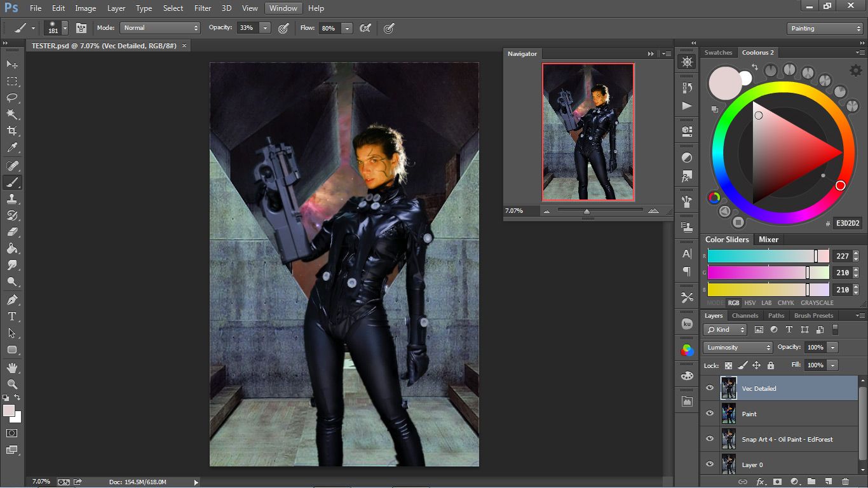Select the Crop tool
The image size is (868, 488).
tap(12, 131)
